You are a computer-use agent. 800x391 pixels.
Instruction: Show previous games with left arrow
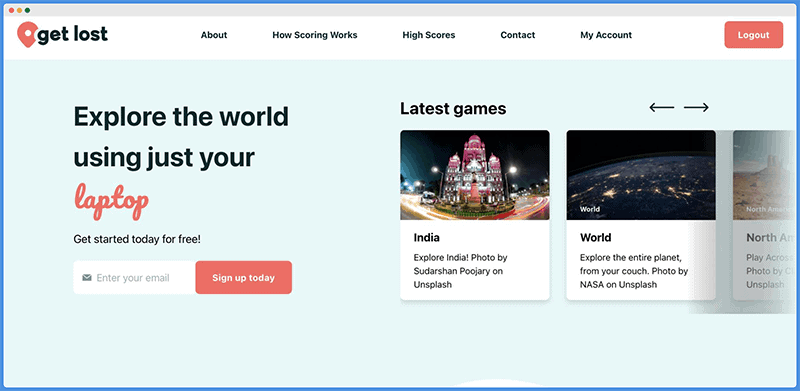click(x=662, y=107)
